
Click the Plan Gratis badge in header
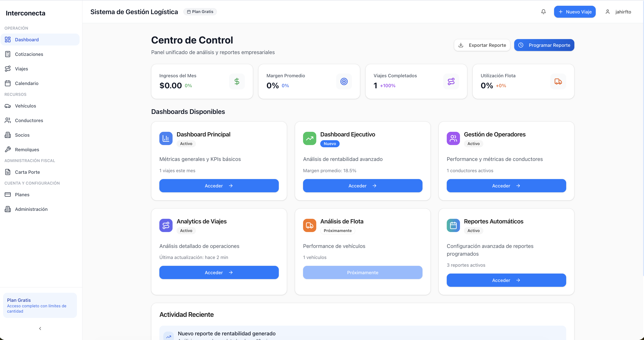pyautogui.click(x=200, y=12)
